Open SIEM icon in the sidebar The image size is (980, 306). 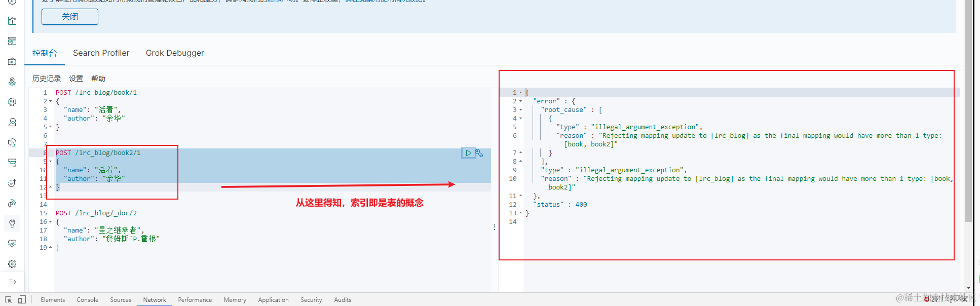(x=12, y=203)
